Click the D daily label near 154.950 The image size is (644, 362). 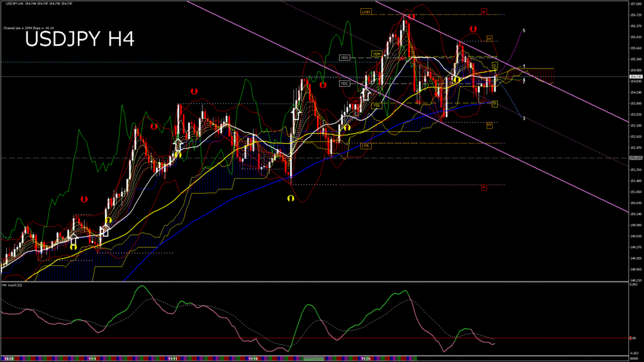coord(494,65)
